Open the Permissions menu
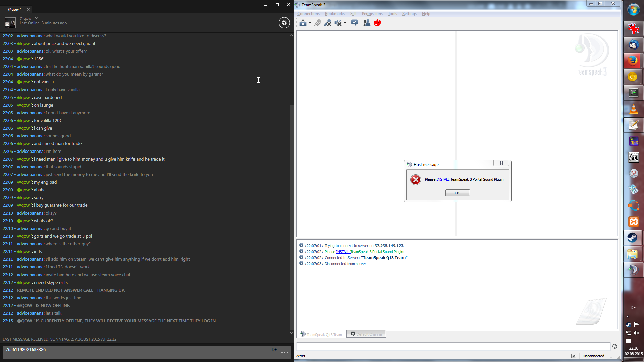This screenshot has height=362, width=644. (372, 14)
